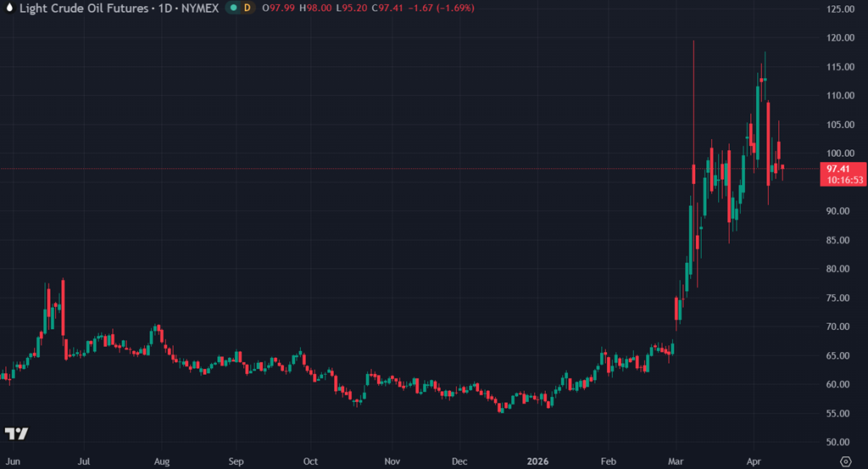Click the green market status indicator

click(x=233, y=8)
